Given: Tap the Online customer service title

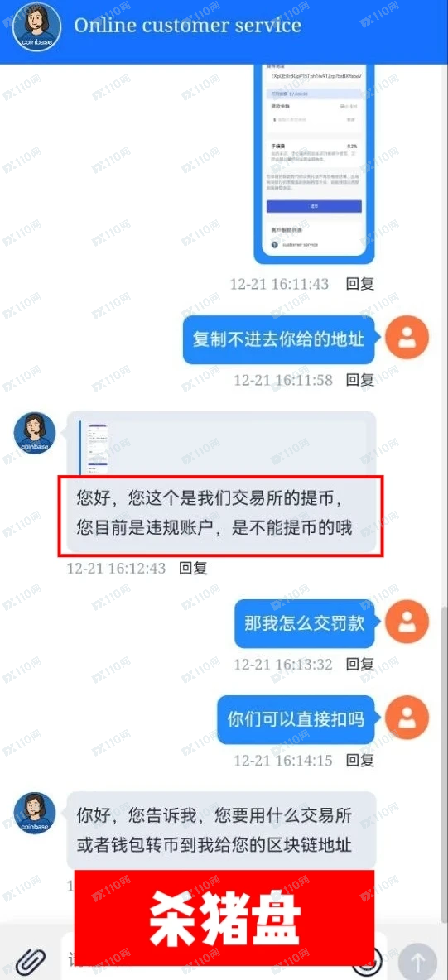Looking at the screenshot, I should pyautogui.click(x=188, y=26).
